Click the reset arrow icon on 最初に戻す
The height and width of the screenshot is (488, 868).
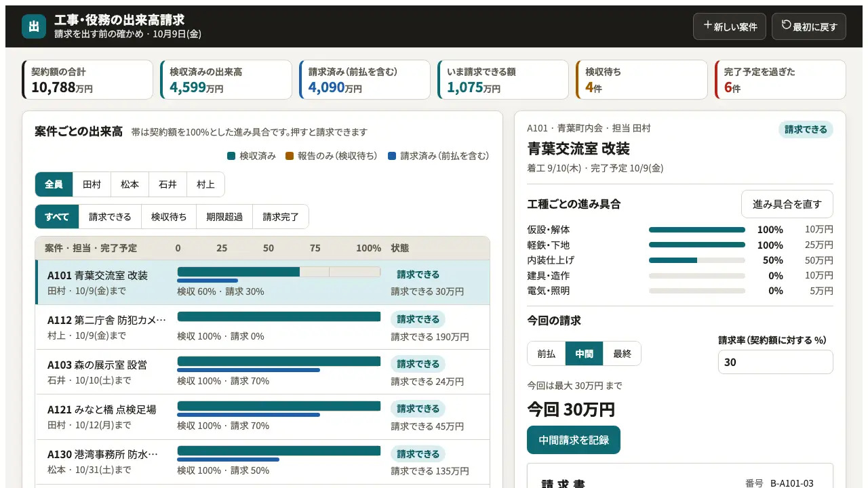[x=787, y=26]
